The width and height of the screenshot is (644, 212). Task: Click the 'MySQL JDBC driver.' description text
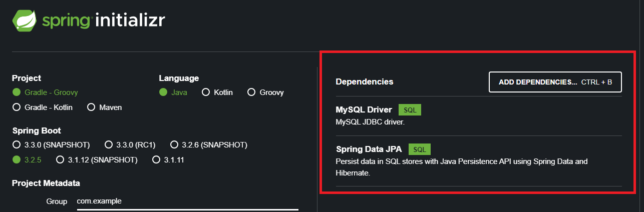[x=370, y=121]
